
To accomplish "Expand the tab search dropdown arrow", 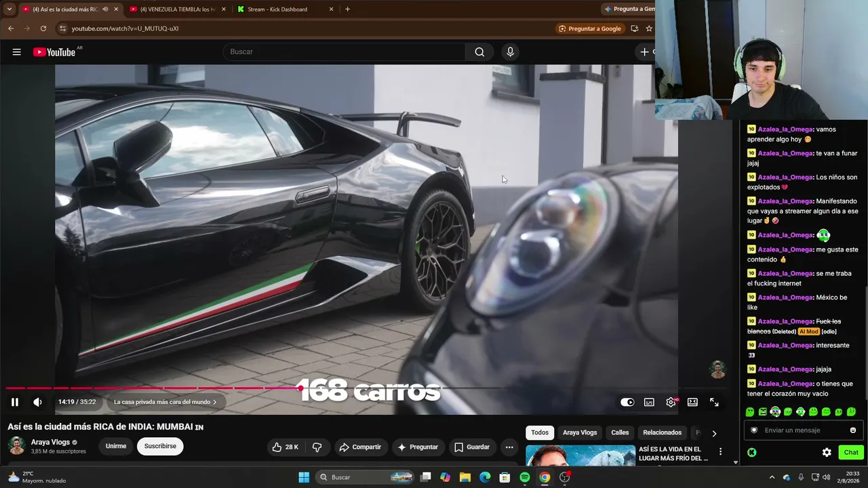I will click(x=9, y=9).
